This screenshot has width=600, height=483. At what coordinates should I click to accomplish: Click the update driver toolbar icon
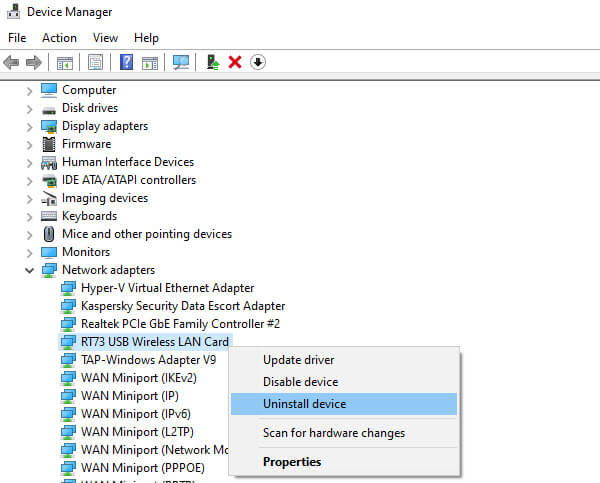[213, 62]
